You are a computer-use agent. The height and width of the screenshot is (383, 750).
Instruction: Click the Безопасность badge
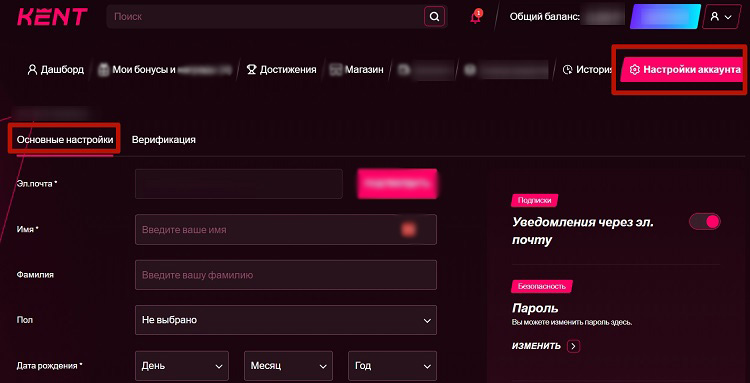click(x=541, y=286)
